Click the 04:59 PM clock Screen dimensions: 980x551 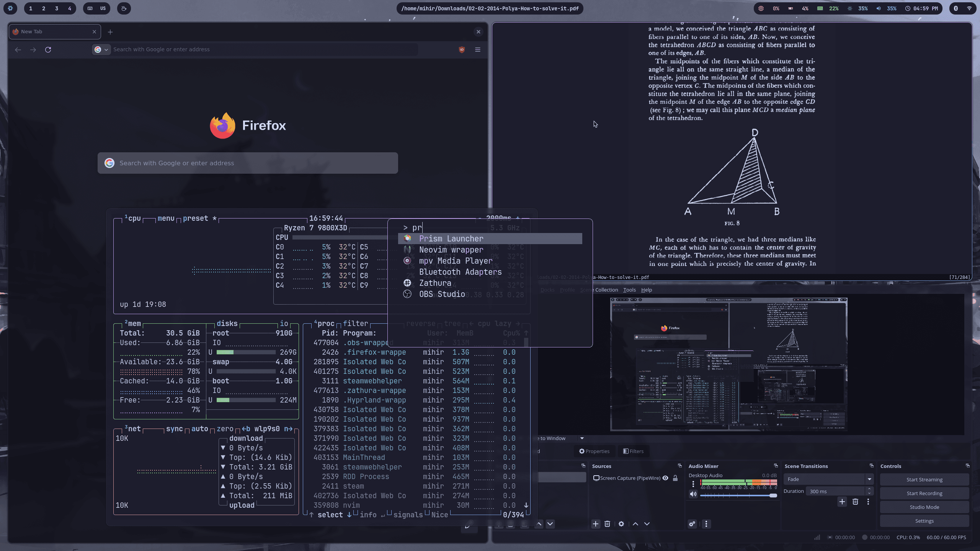pyautogui.click(x=921, y=8)
